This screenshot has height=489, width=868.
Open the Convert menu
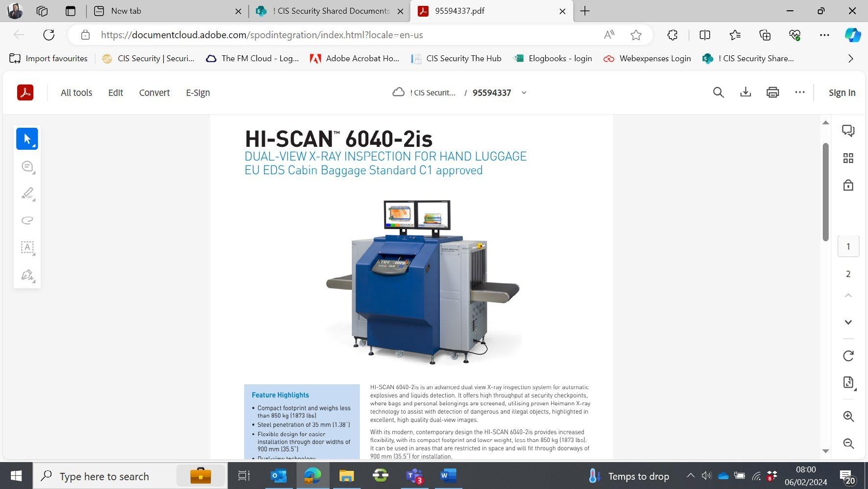(x=154, y=93)
